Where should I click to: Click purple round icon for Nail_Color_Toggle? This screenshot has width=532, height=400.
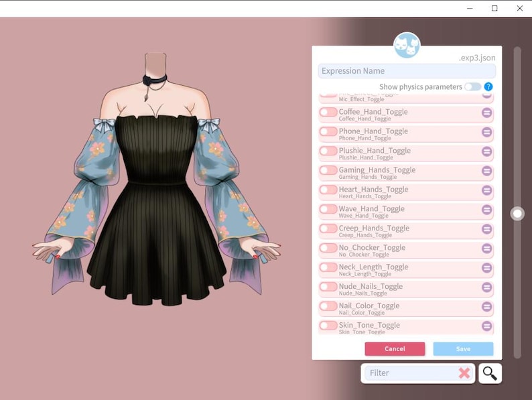487,307
